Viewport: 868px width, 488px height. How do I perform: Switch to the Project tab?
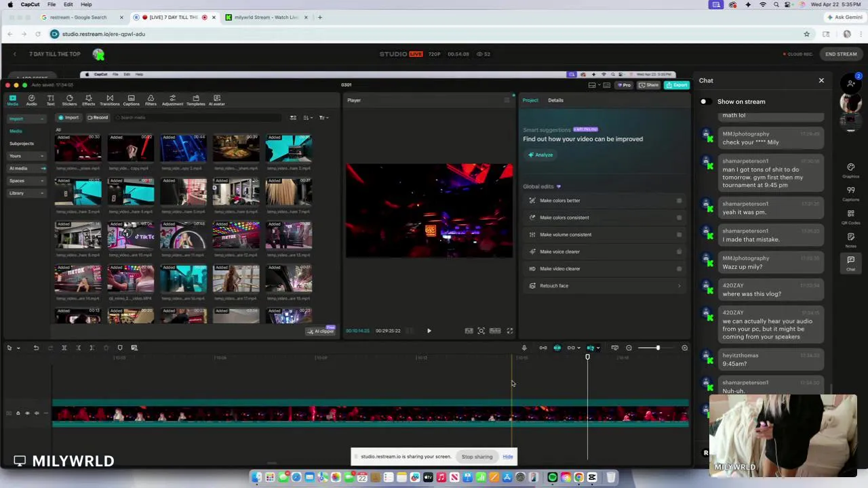(530, 100)
